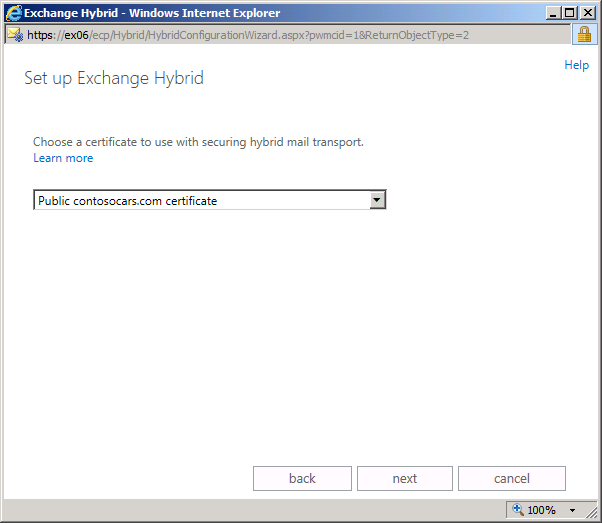Screen dimensions: 602x523
Task: Follow the Learn more link
Action: click(x=63, y=158)
